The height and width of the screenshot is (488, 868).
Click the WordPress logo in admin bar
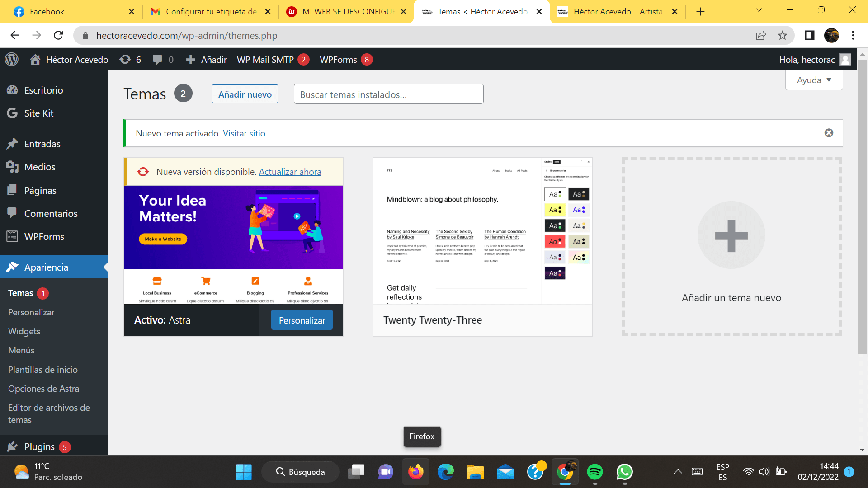pyautogui.click(x=12, y=60)
